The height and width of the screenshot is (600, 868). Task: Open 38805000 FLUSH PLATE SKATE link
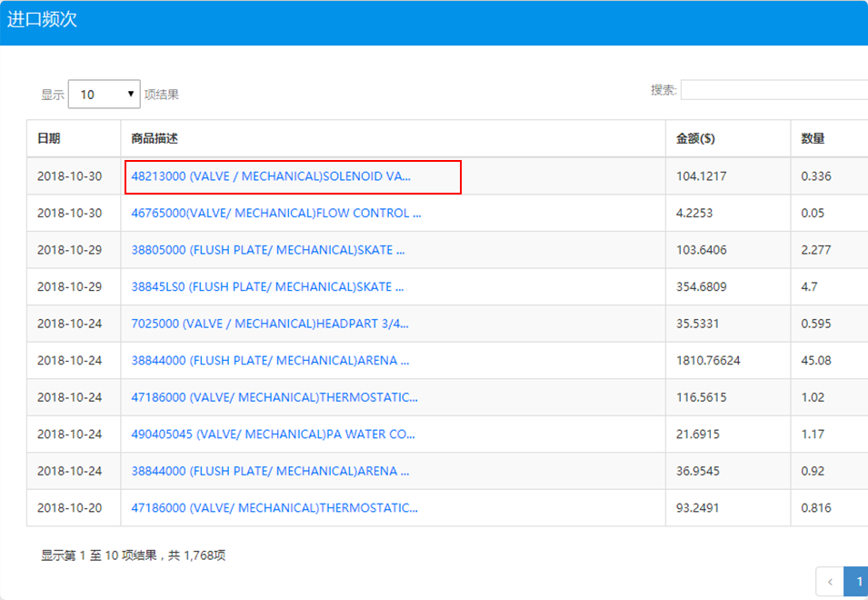(x=268, y=250)
